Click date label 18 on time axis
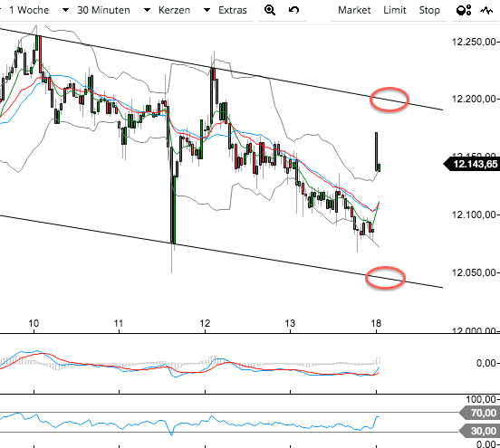 [x=376, y=323]
